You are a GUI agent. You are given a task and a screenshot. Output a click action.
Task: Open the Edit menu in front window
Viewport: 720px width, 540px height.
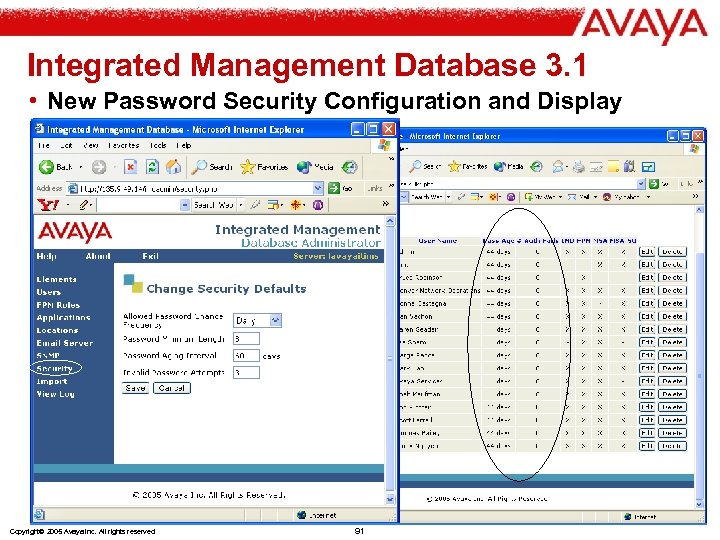(x=66, y=145)
